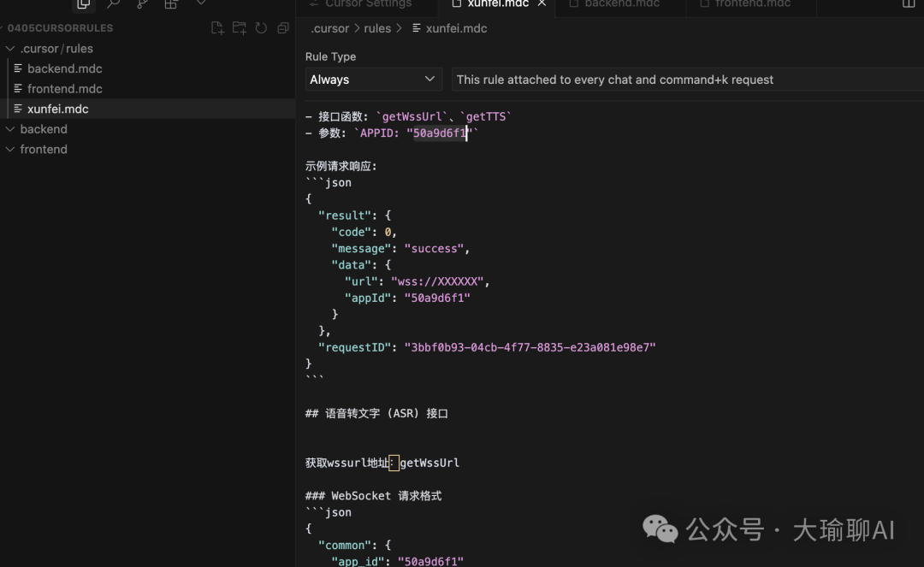The image size is (924, 567).
Task: Click the "示例请求响应:" line
Action: [x=341, y=166]
